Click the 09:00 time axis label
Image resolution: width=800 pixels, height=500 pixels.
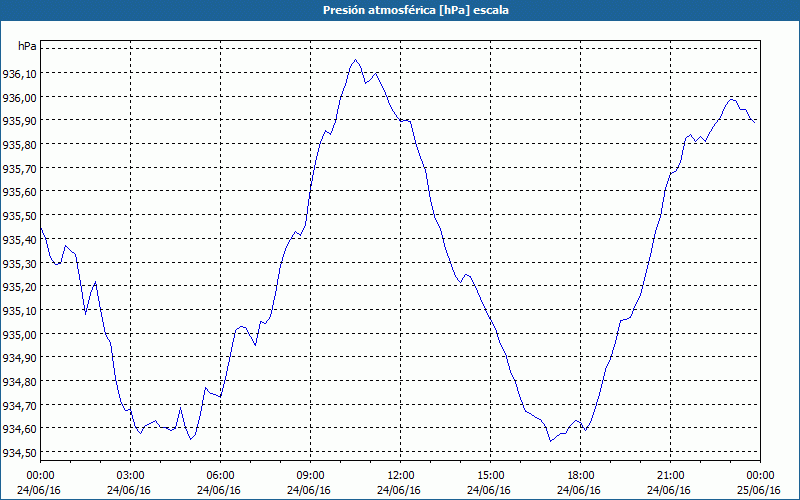310,476
